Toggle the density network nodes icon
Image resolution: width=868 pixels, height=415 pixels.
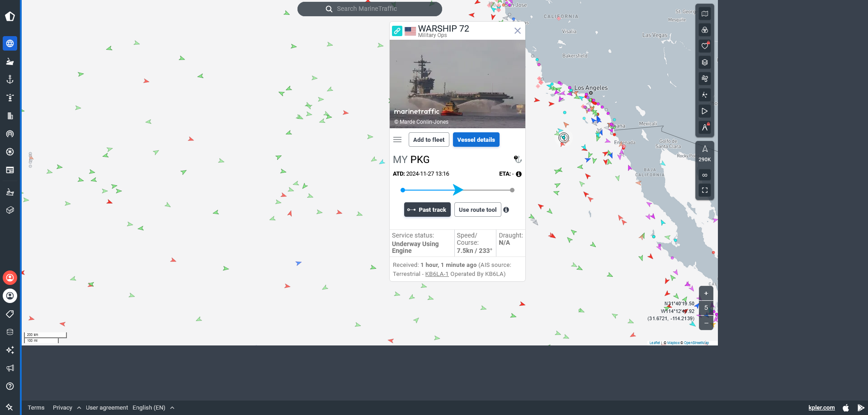pos(705,95)
